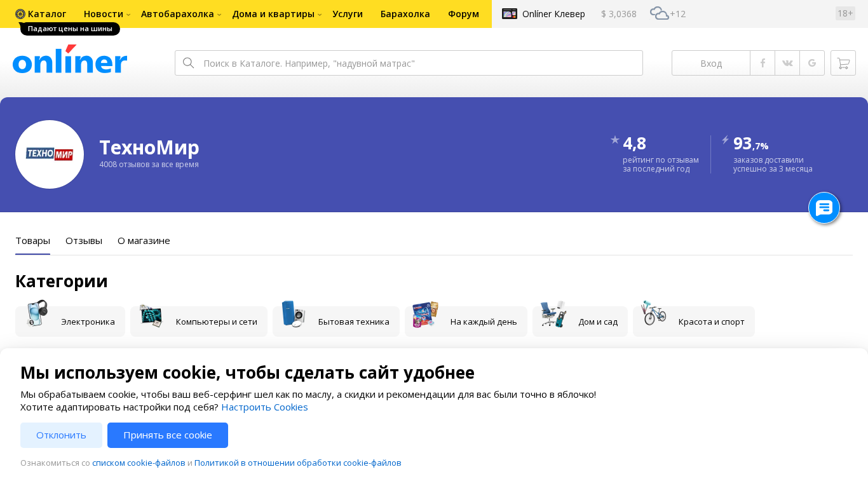
Task: Accept all cookies with Принять все cookie
Action: point(168,435)
